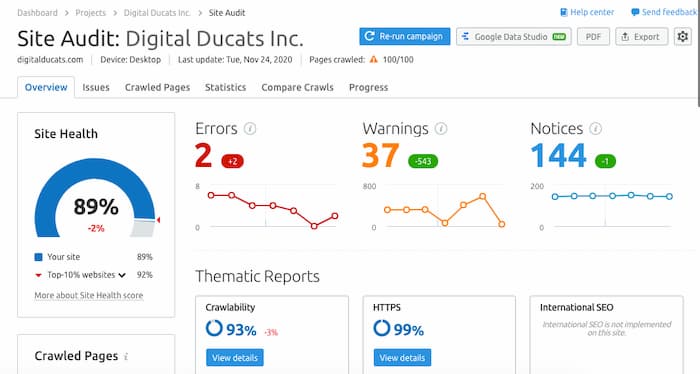
Task: Click the Warnings info icon
Action: coord(441,129)
